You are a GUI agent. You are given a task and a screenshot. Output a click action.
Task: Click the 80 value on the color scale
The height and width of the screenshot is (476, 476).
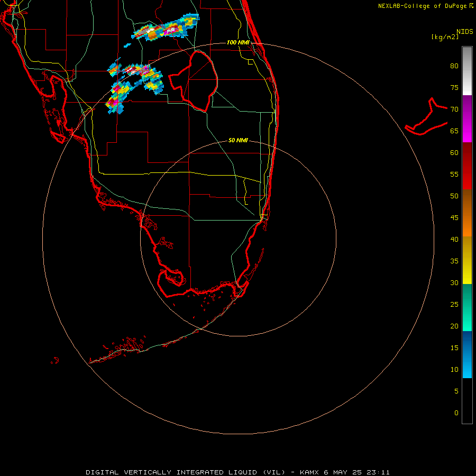tap(454, 66)
